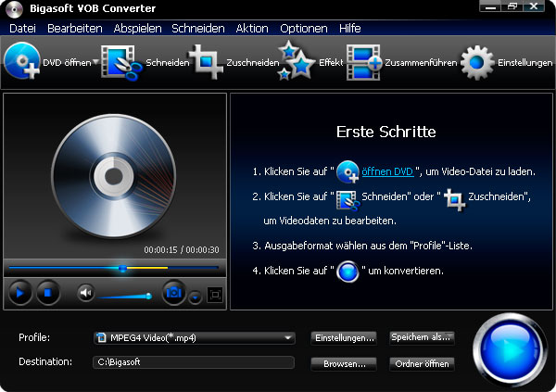Click the Bigasoft app icon in title bar

14,9
